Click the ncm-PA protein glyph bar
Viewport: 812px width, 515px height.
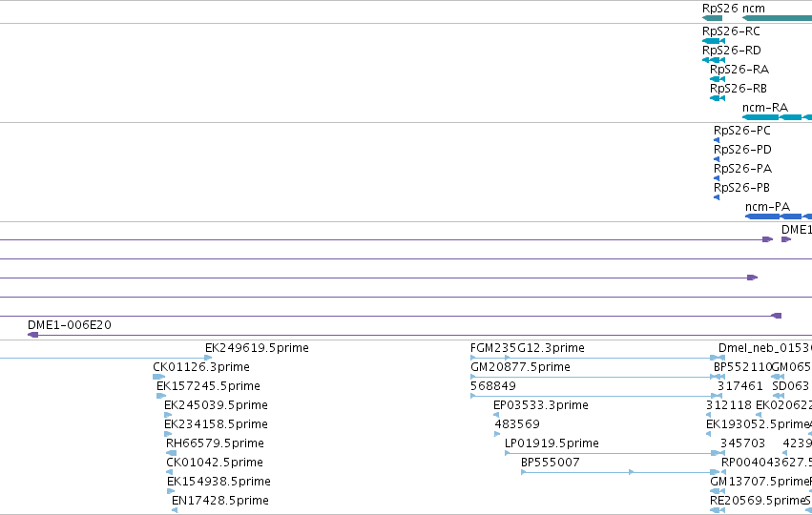point(779,216)
